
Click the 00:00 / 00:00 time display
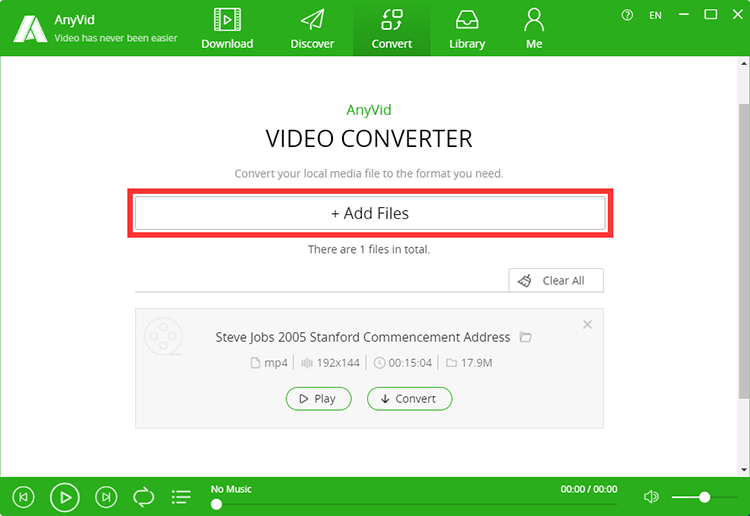[589, 489]
